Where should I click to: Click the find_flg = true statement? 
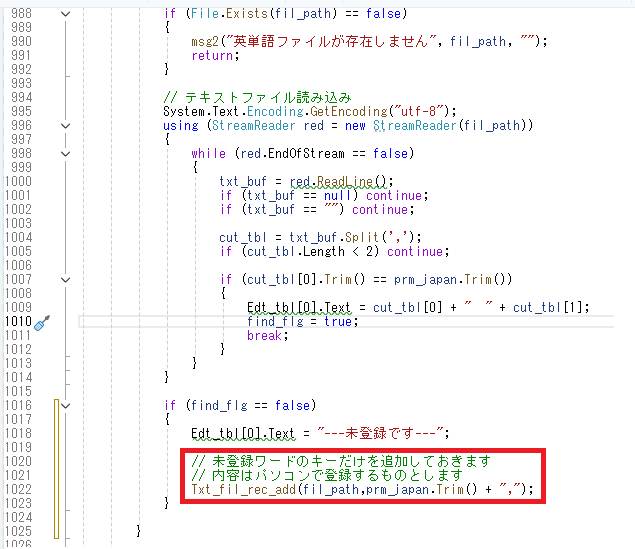point(299,322)
